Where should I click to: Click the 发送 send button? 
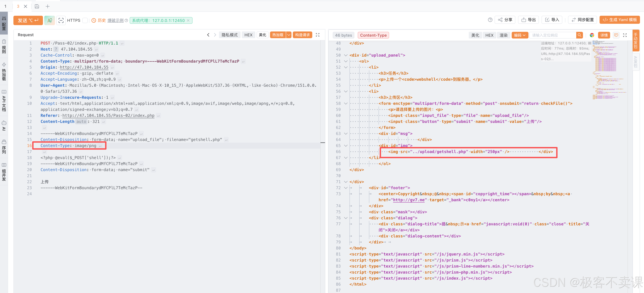(x=28, y=20)
